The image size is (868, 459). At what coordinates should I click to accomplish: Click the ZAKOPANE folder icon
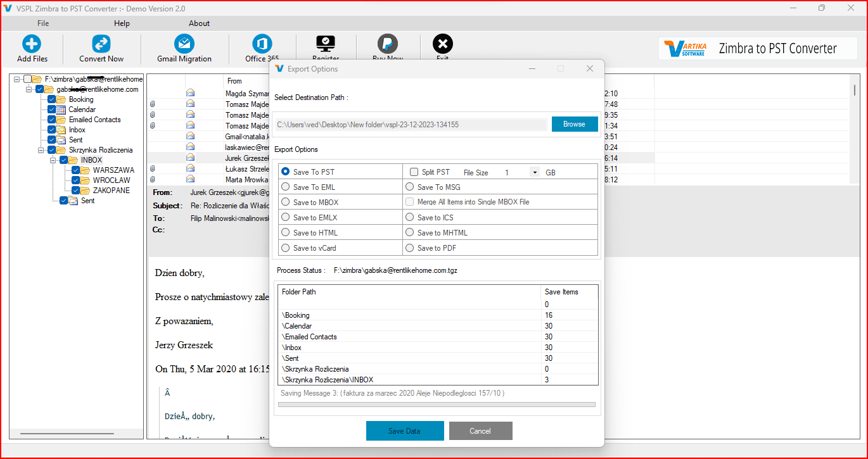tap(85, 191)
